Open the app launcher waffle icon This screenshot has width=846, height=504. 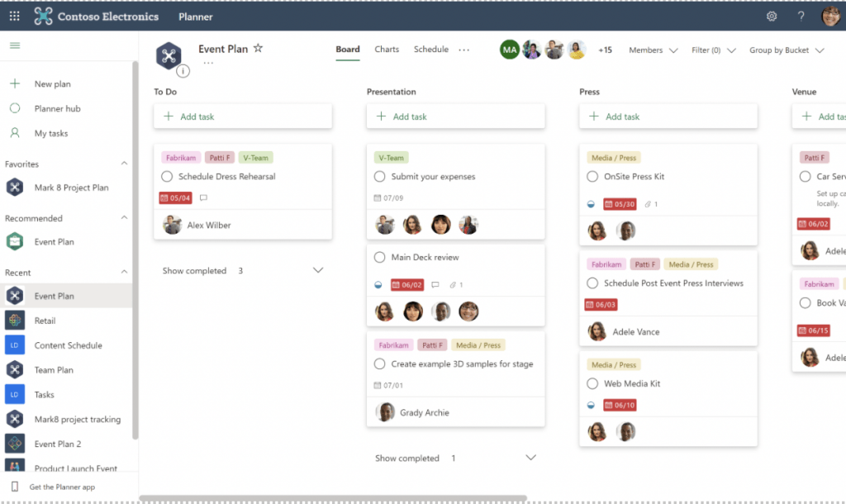click(x=15, y=17)
